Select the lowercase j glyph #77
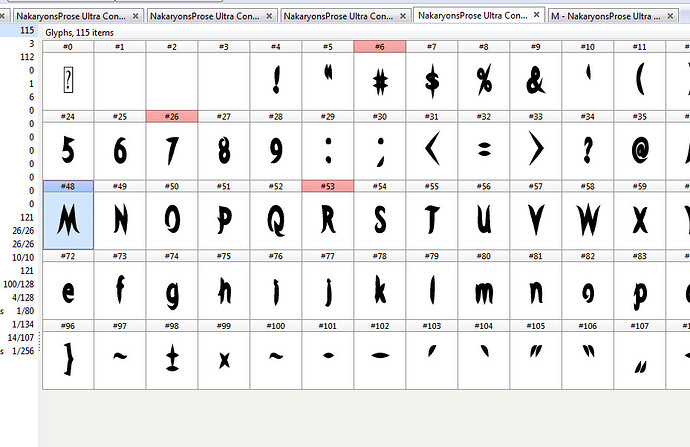 [x=328, y=290]
